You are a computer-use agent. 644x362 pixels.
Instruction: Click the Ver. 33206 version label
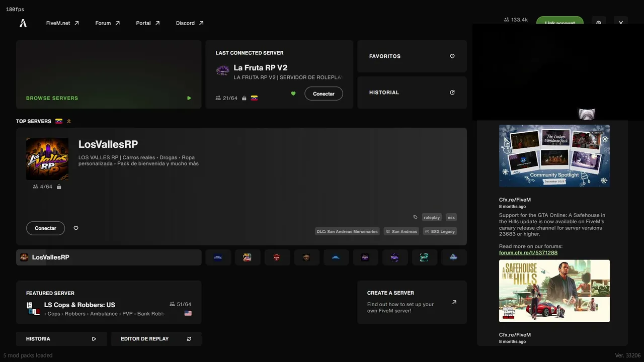click(x=627, y=355)
